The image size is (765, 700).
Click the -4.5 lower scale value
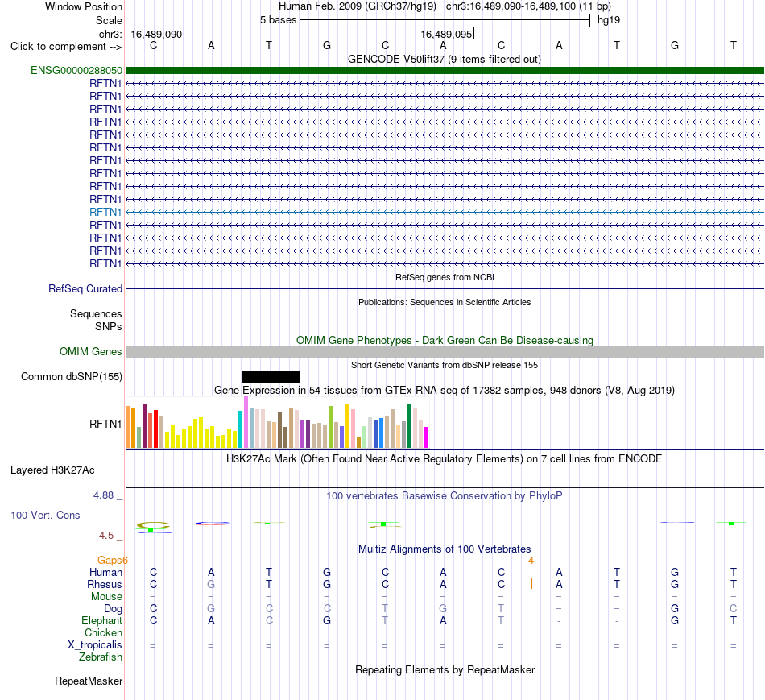click(x=105, y=536)
